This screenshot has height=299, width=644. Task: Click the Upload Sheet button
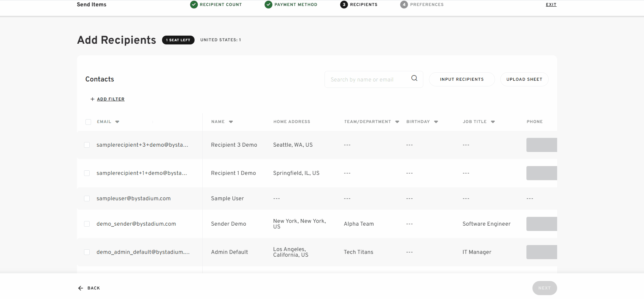524,79
